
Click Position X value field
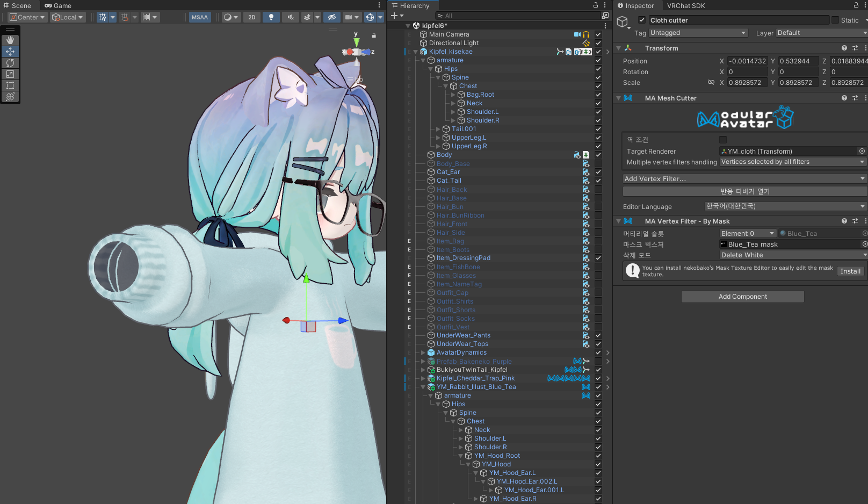(x=747, y=61)
